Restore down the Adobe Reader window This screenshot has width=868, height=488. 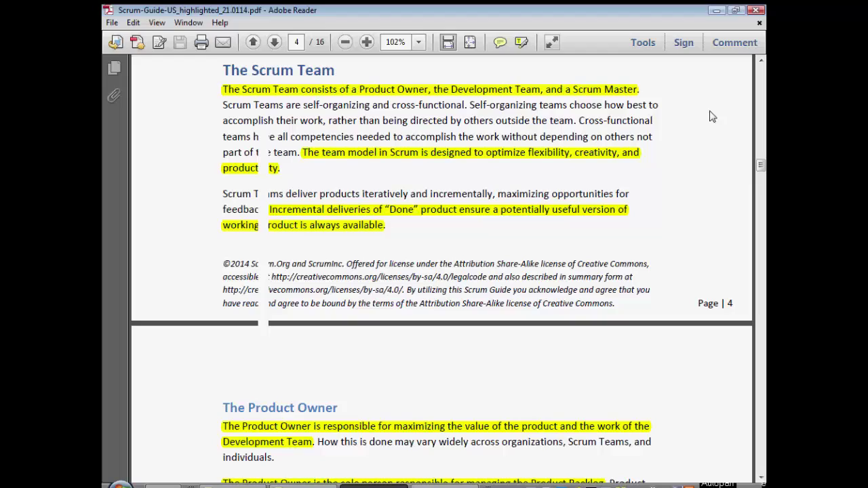(735, 10)
